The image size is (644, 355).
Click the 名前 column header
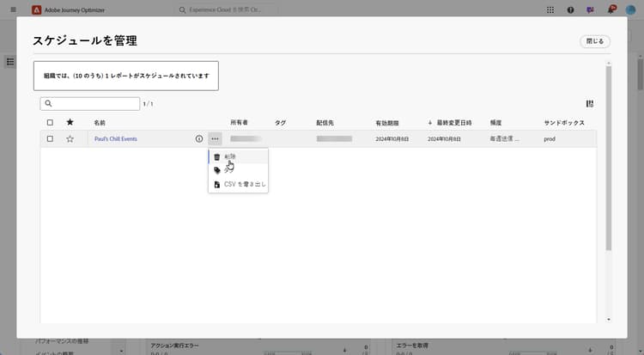(100, 123)
